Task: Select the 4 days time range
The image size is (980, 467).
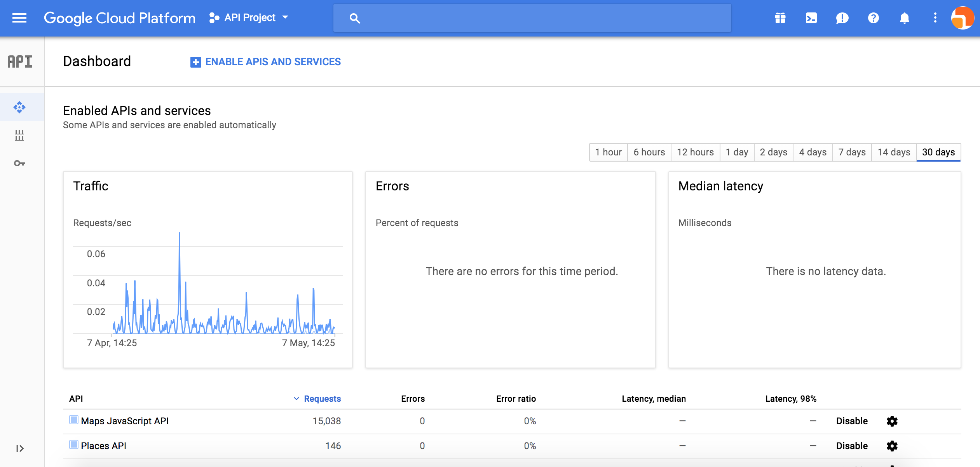Action: 813,152
